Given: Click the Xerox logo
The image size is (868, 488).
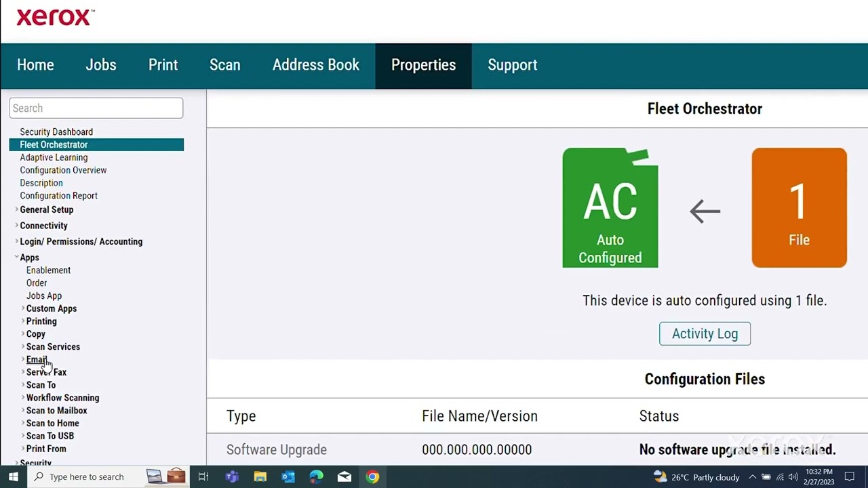Looking at the screenshot, I should (55, 17).
